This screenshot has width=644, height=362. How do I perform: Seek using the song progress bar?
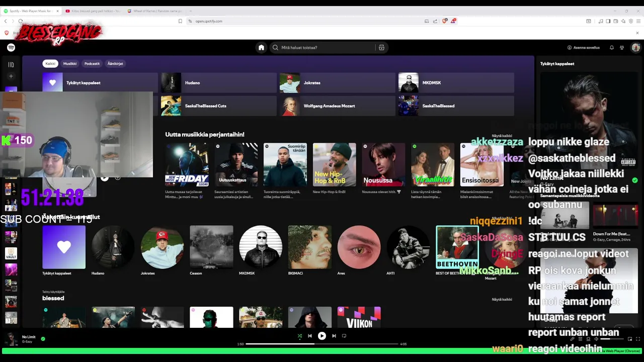tap(322, 344)
